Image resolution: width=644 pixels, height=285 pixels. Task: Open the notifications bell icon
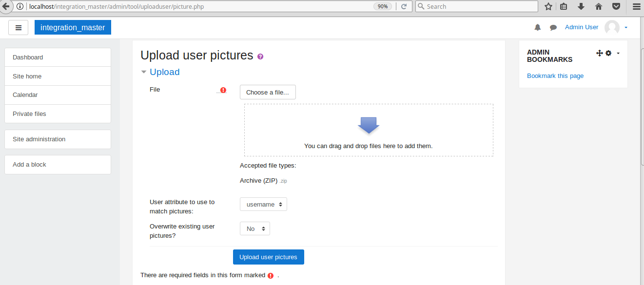coord(538,27)
